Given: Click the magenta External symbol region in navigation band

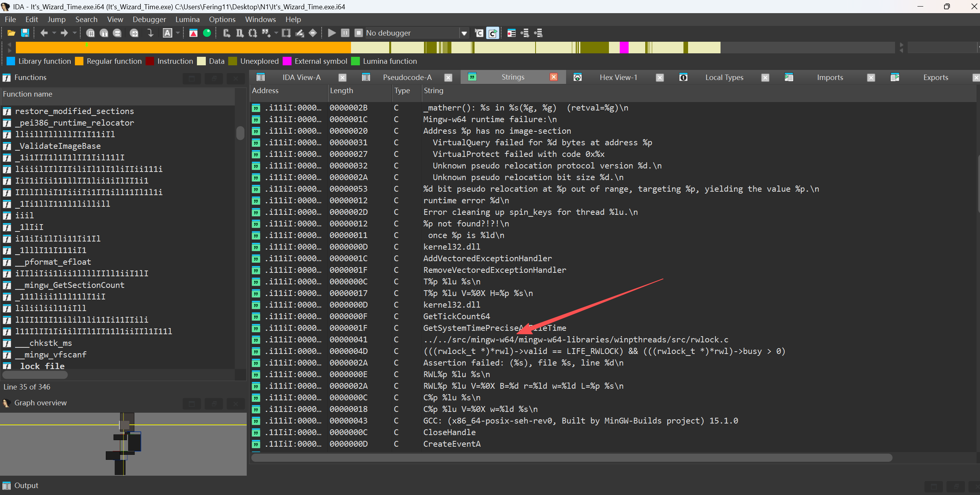Looking at the screenshot, I should [624, 48].
